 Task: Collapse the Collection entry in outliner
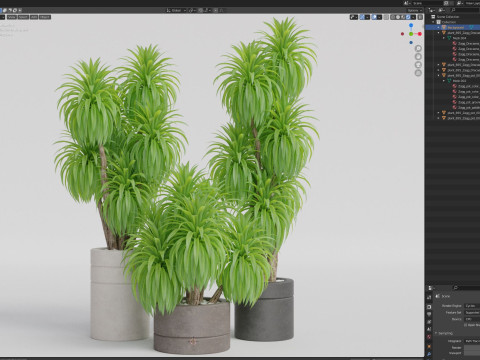tap(433, 22)
